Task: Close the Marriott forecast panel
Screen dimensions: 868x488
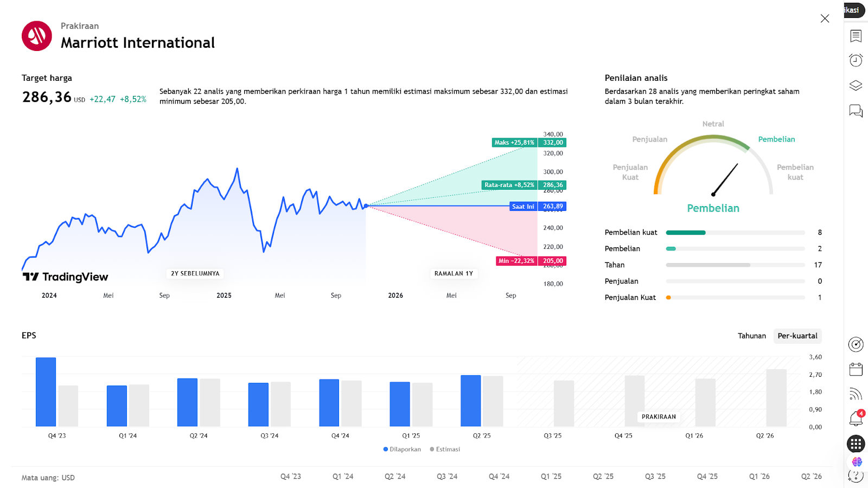Action: tap(825, 18)
